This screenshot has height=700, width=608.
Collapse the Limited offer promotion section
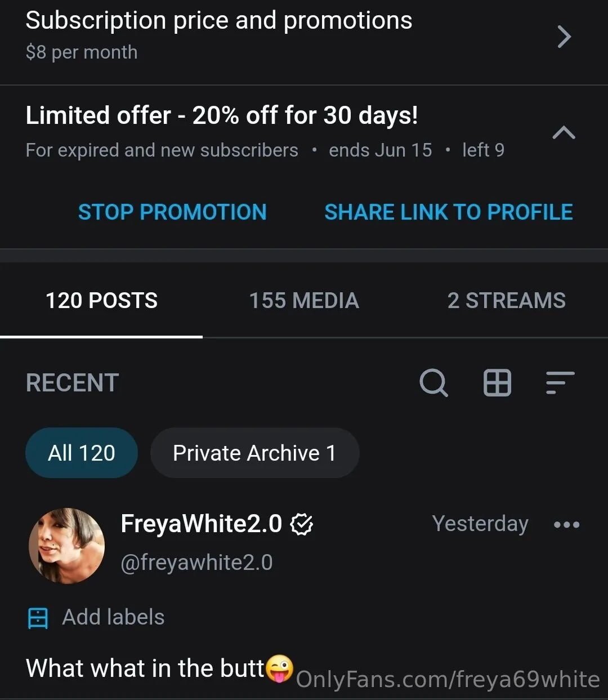pyautogui.click(x=564, y=133)
